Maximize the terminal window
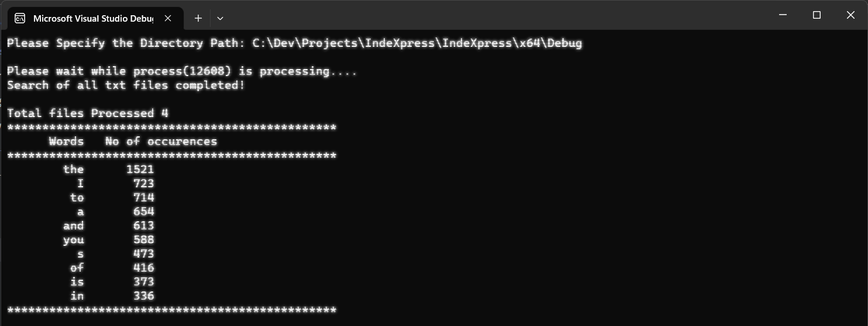The width and height of the screenshot is (868, 326). (x=817, y=15)
